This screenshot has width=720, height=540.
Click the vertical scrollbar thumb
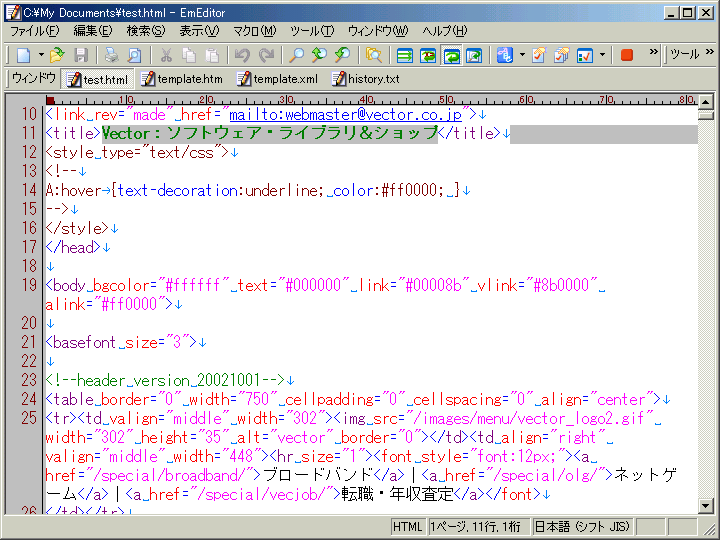(x=705, y=115)
